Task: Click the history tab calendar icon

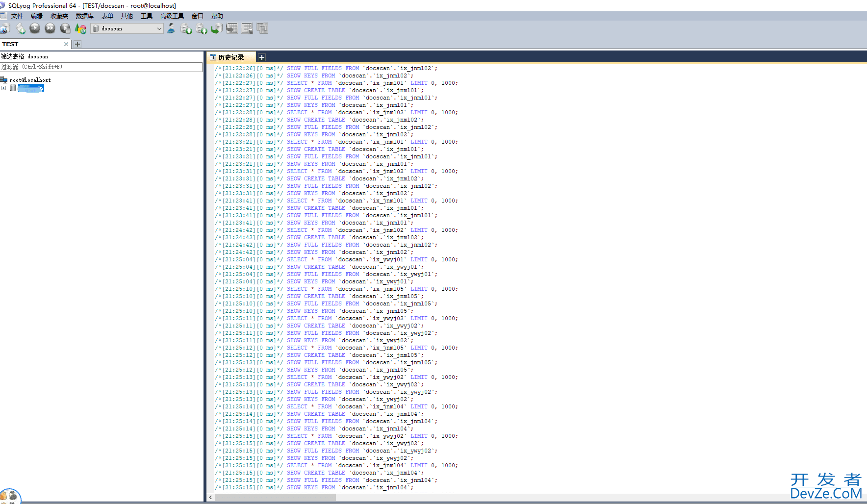Action: (x=213, y=57)
